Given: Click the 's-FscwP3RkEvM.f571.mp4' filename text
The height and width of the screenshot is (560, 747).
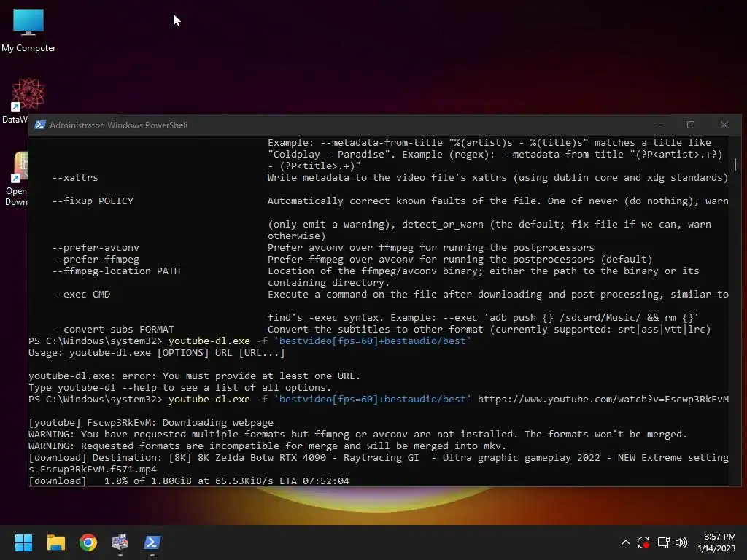Looking at the screenshot, I should pyautogui.click(x=93, y=470).
